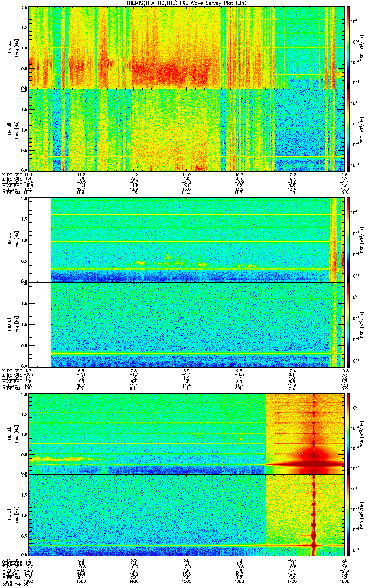Click X_RE_GSE label under THE panels
The height and width of the screenshot is (588, 368).
12,560
